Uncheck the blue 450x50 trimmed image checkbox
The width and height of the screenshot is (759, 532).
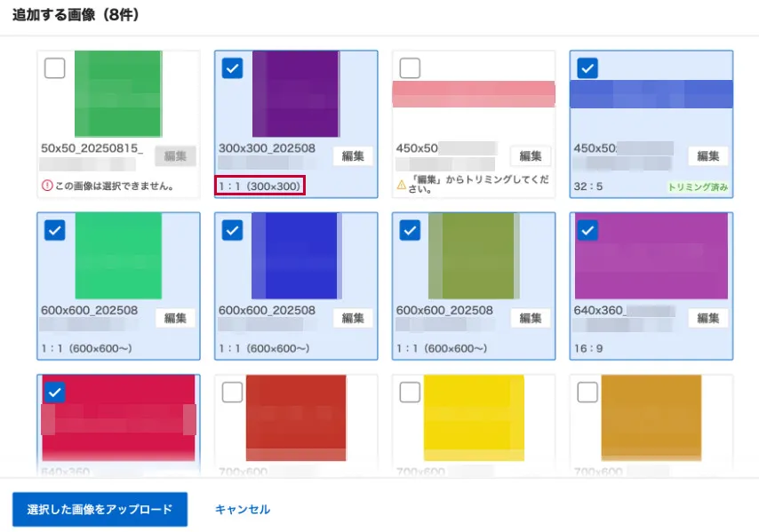(x=587, y=68)
